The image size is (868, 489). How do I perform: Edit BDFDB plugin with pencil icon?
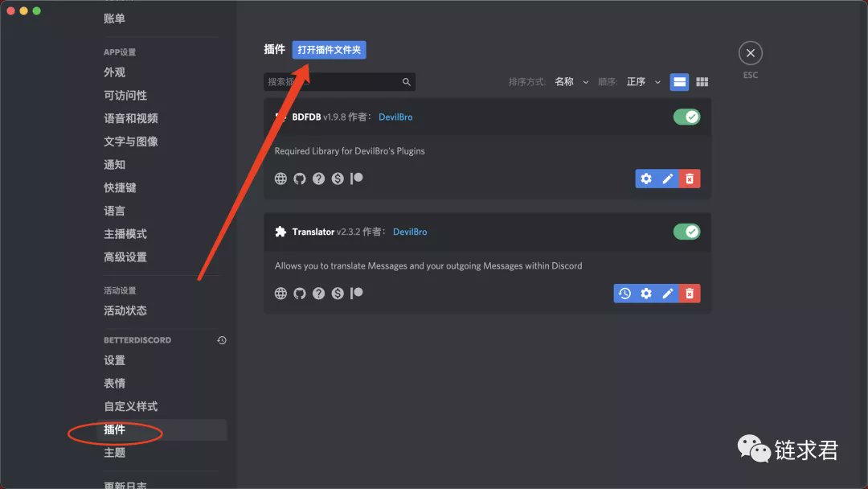[x=668, y=179]
